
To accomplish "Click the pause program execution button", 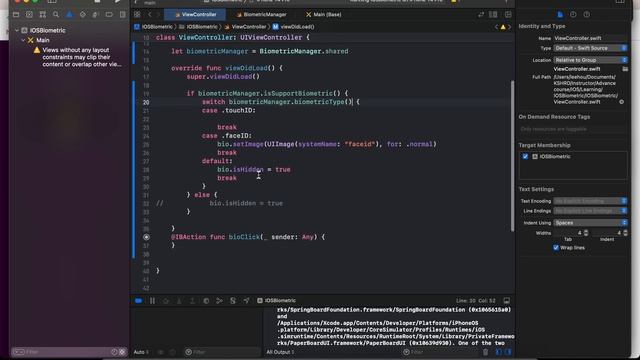I will pos(152,301).
